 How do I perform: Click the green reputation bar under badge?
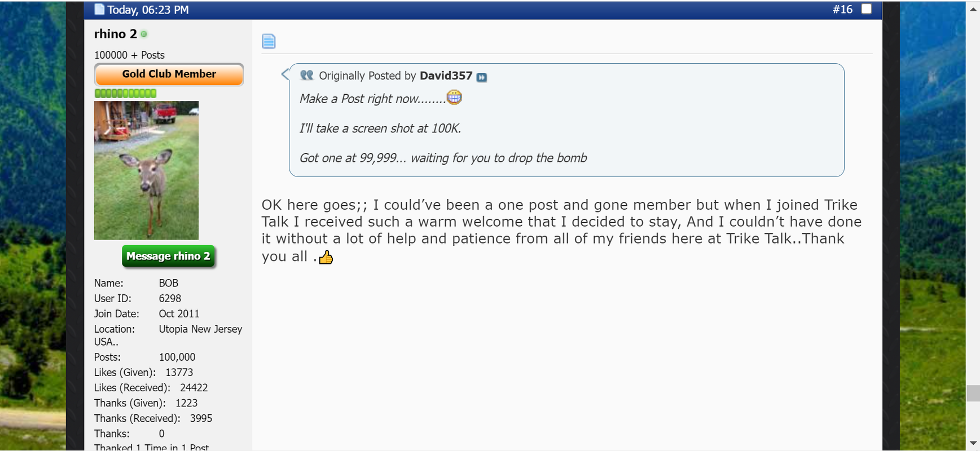tap(125, 93)
